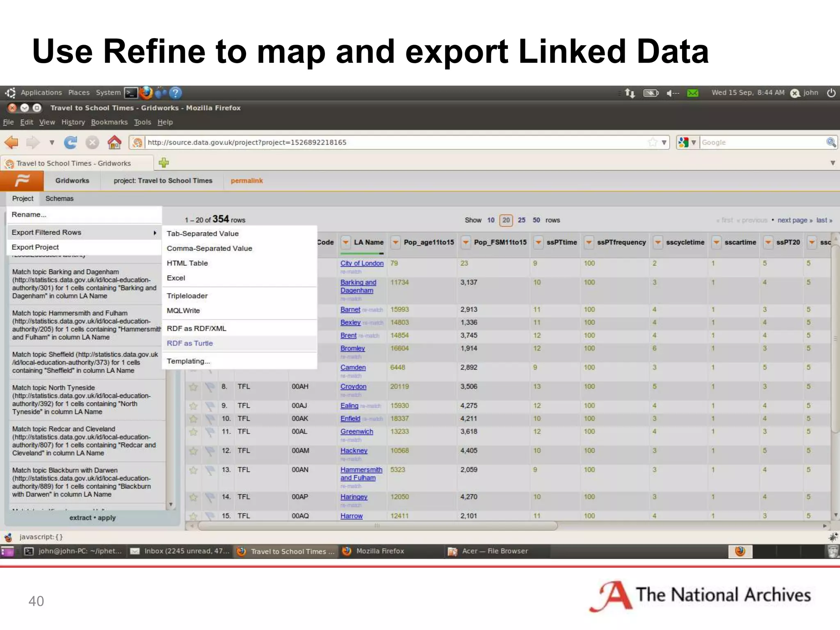Open a new tab with plus icon
The image size is (840, 630).
pyautogui.click(x=164, y=163)
